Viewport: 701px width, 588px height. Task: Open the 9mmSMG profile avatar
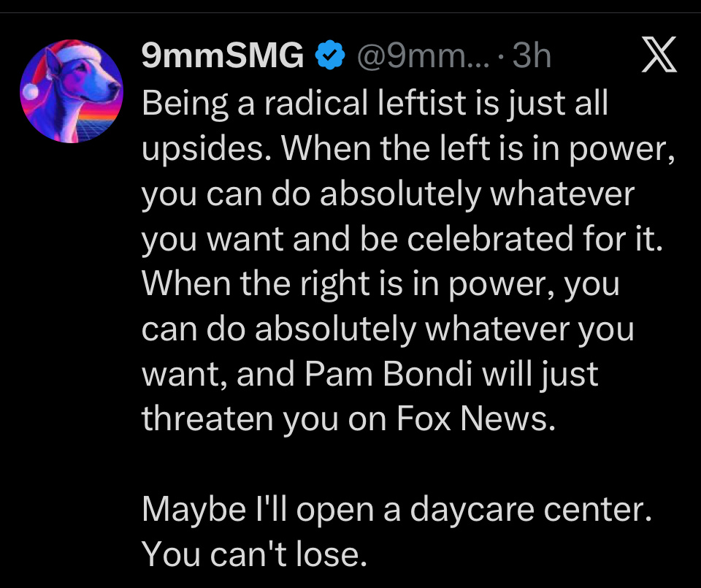click(72, 91)
